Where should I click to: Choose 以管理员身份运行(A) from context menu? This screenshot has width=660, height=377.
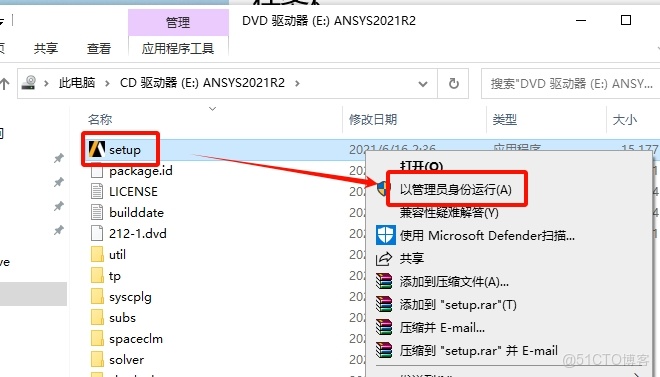pos(456,189)
